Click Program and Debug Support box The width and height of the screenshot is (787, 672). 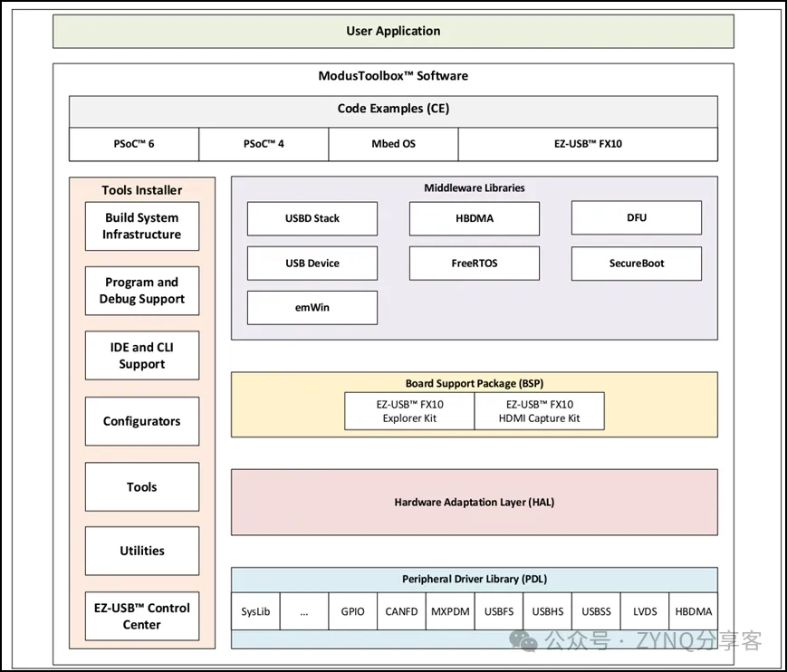tap(142, 291)
